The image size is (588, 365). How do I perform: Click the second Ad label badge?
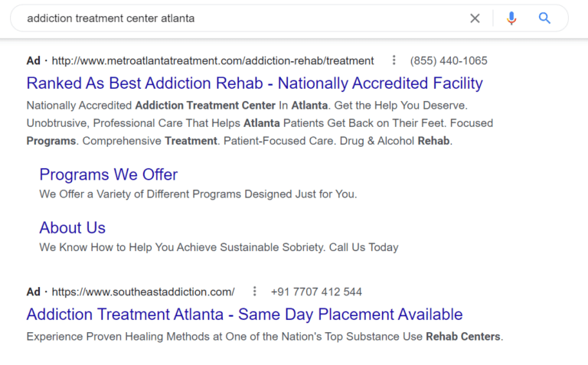pos(34,292)
